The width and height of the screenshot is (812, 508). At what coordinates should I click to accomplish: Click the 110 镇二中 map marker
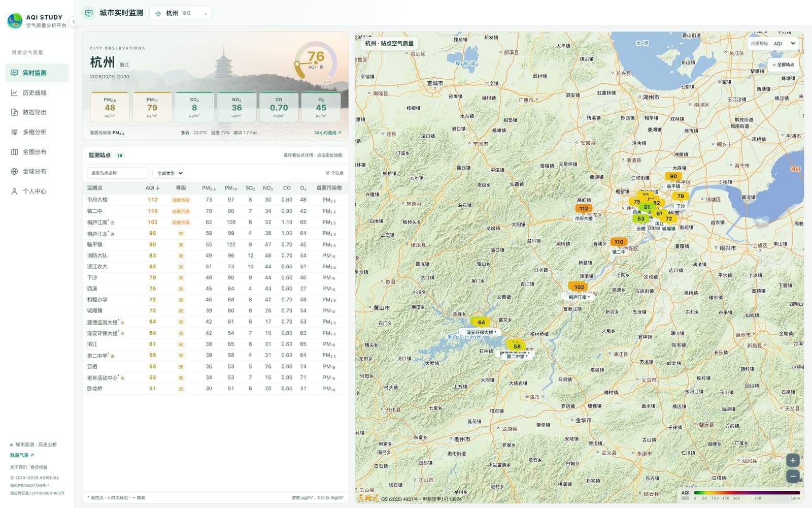click(619, 242)
